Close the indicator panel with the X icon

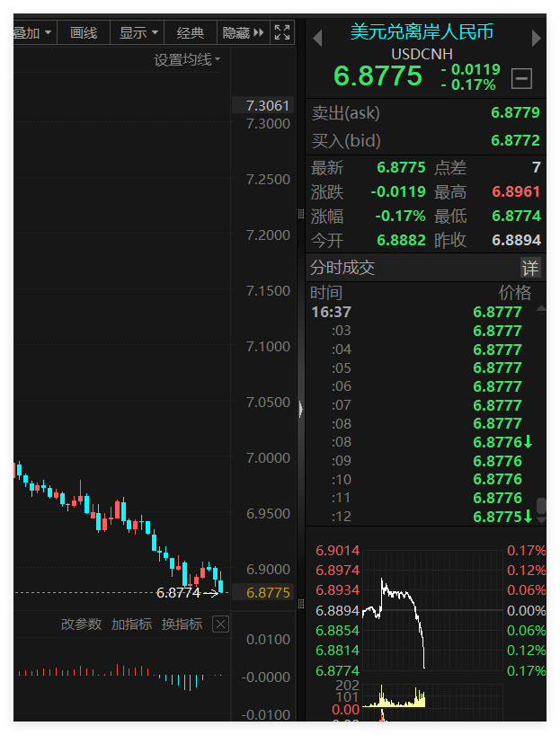tap(220, 624)
